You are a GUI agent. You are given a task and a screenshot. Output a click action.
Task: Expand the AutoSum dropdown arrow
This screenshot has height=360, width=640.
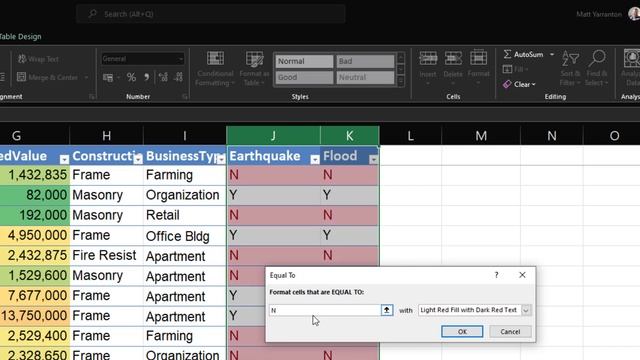[x=552, y=54]
